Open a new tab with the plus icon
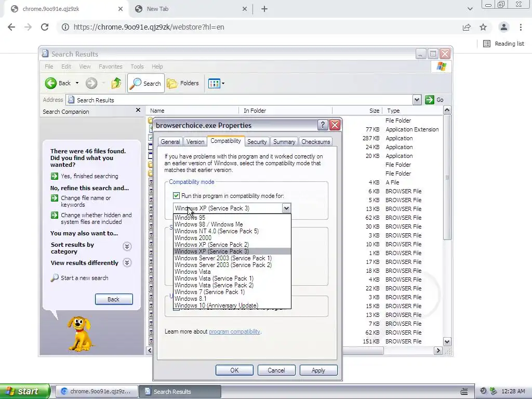 (264, 9)
